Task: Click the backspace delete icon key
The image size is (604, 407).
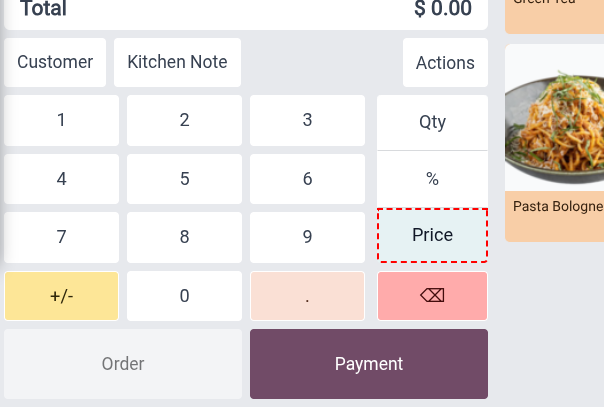Action: point(432,296)
